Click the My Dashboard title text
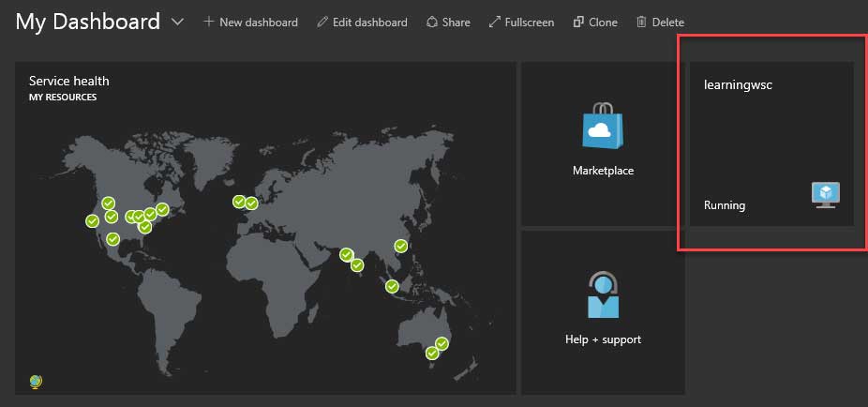The height and width of the screenshot is (407, 868). 87,23
